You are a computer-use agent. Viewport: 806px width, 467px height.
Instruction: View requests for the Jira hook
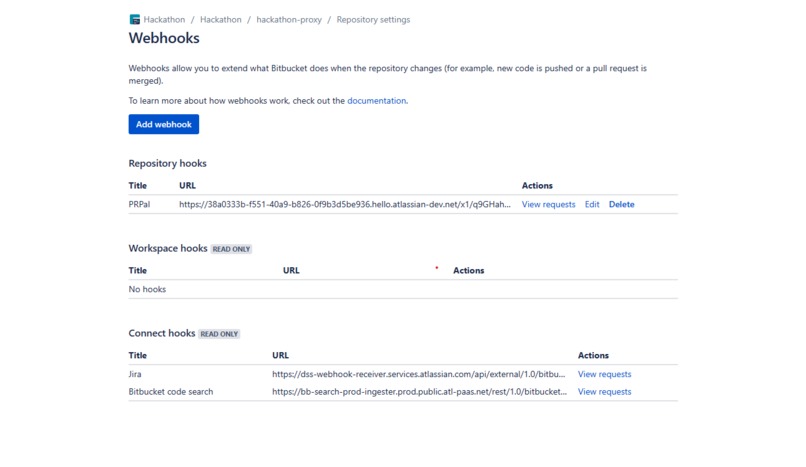pyautogui.click(x=604, y=374)
